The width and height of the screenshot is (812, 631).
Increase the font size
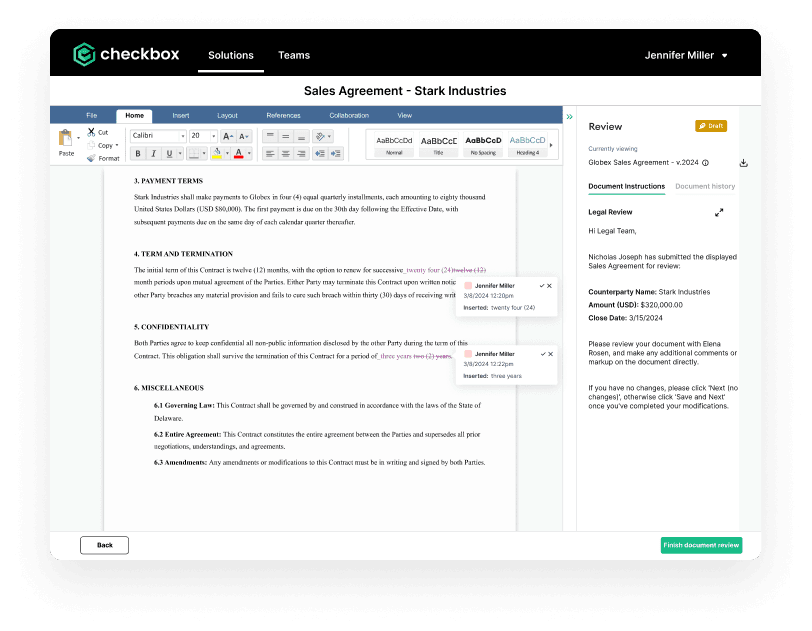point(227,136)
